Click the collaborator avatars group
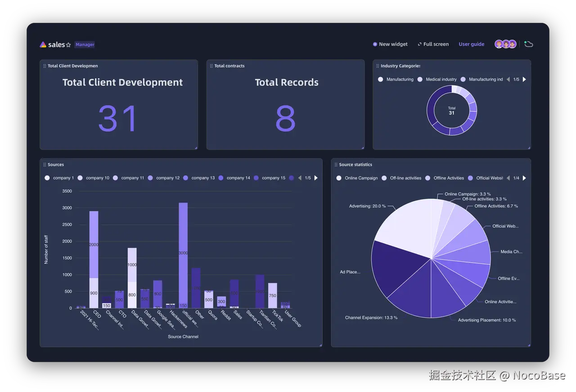 click(x=505, y=44)
